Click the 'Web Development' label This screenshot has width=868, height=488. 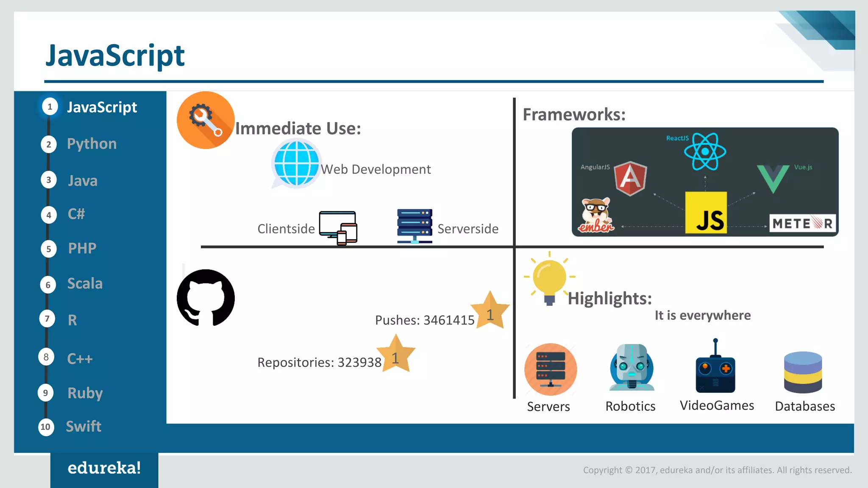(376, 169)
